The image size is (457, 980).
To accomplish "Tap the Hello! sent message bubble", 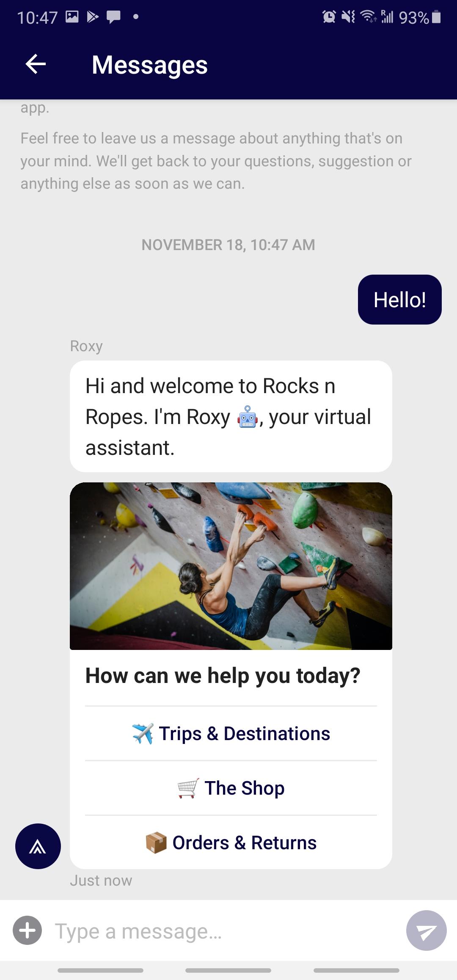I will [400, 300].
